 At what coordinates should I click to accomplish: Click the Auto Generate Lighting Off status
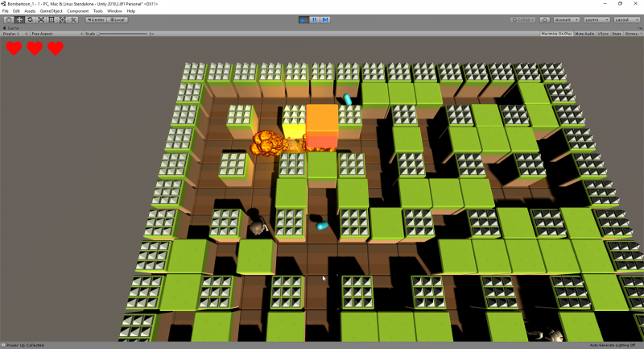(x=613, y=345)
